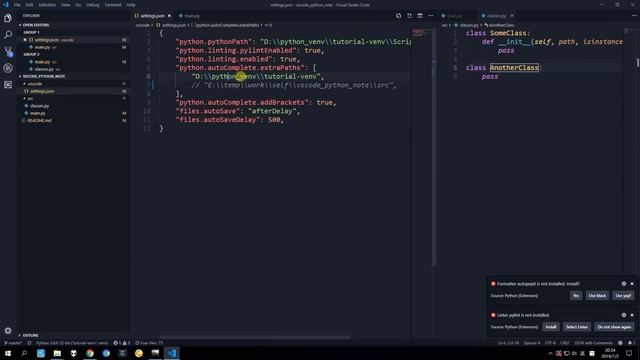640x360 pixels.
Task: Open the Source Control view
Action: [x=8, y=51]
